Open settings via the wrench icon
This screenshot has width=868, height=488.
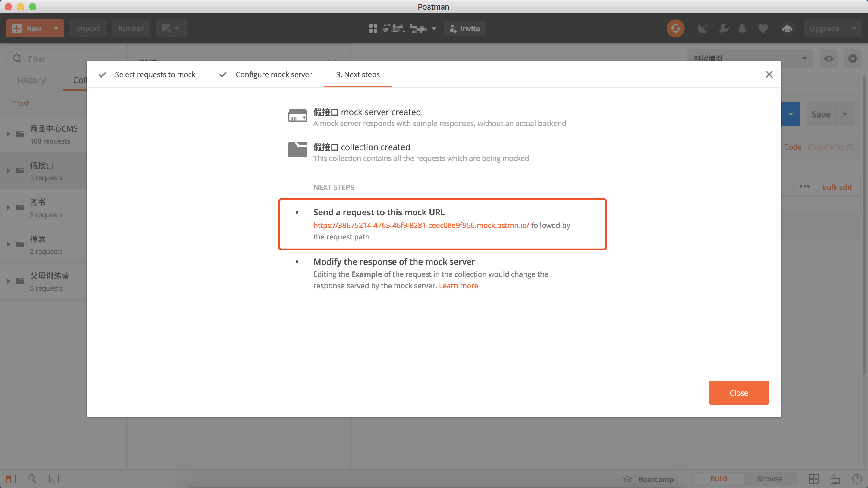723,29
